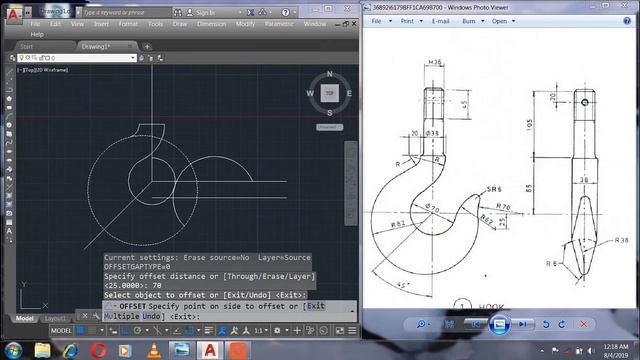Click Photo Viewer actual size button
Screen dimensions: 640x360
pyautogui.click(x=449, y=324)
